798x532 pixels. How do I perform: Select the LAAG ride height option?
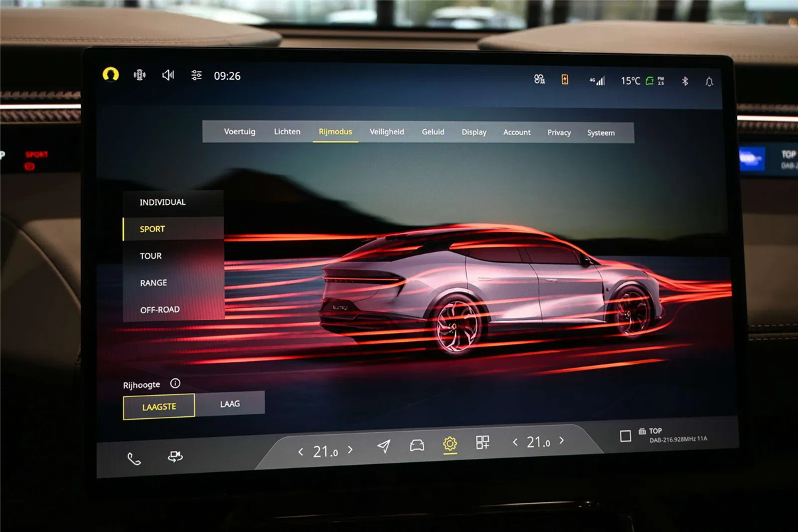(230, 404)
